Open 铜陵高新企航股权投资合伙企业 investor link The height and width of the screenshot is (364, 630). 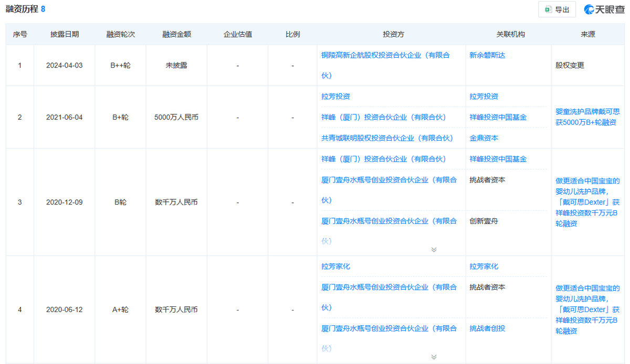click(x=385, y=55)
